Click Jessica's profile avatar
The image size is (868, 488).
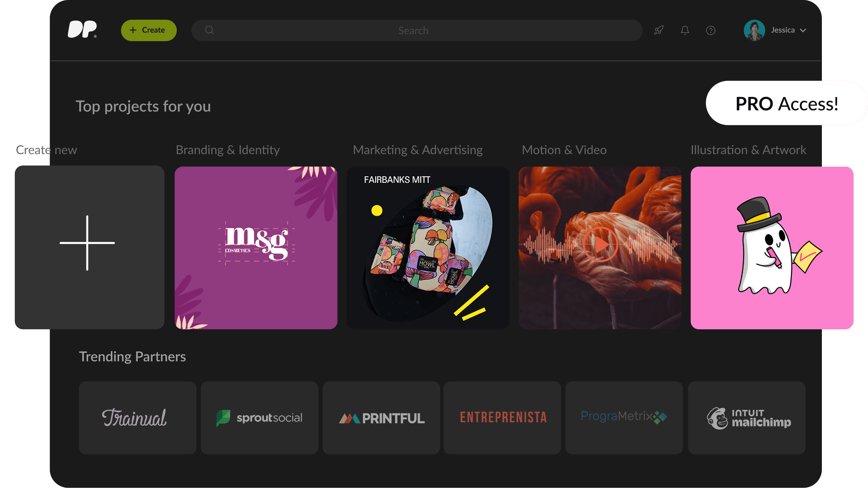coord(754,30)
